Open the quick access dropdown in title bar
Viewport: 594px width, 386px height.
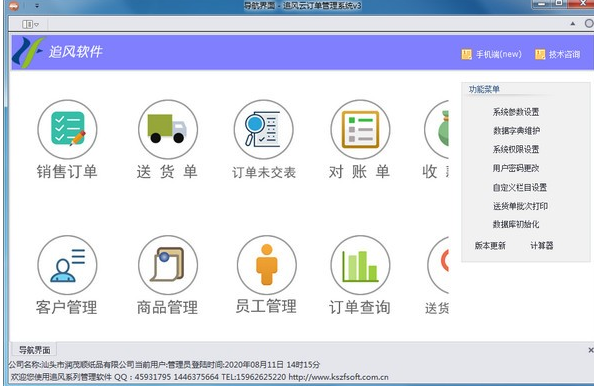[37, 6]
